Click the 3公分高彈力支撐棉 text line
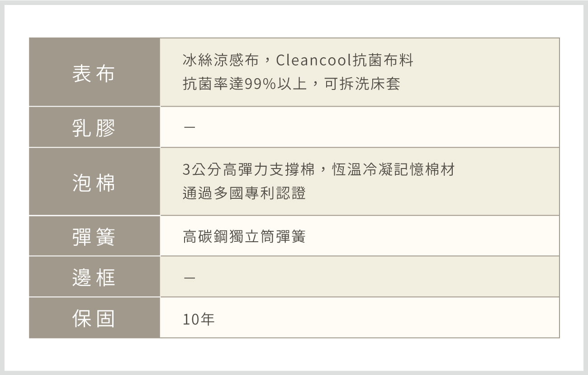This screenshot has height=375, width=588. 318,169
